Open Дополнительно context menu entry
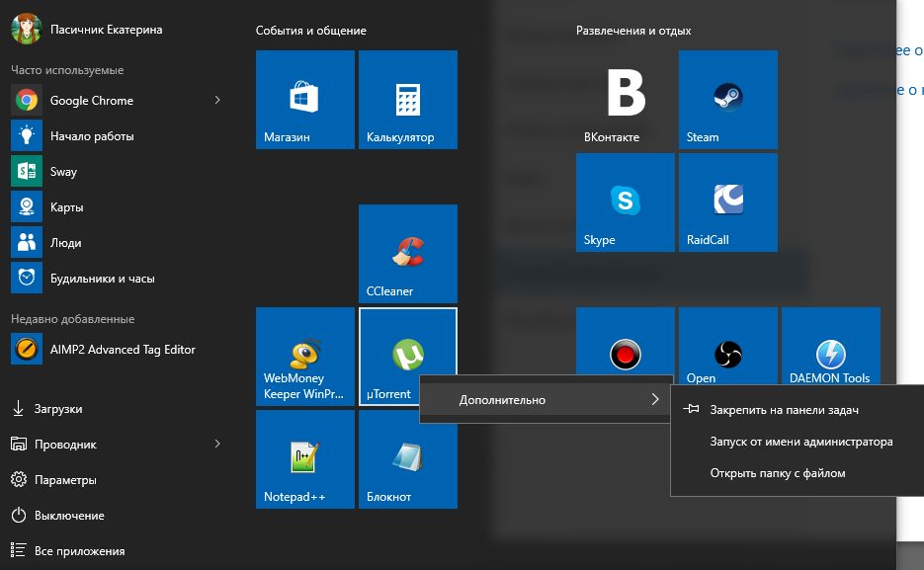Screen dimensions: 924x570 pos(546,399)
